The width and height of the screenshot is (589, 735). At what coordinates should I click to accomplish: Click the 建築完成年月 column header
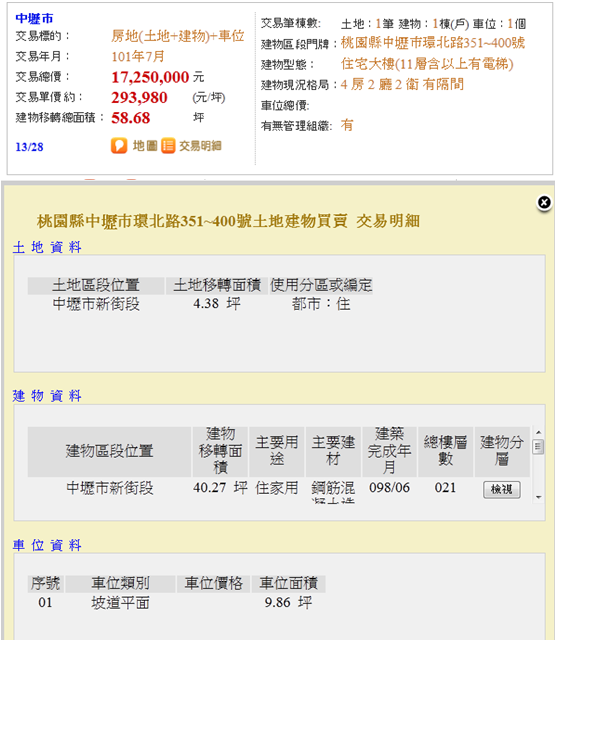389,450
